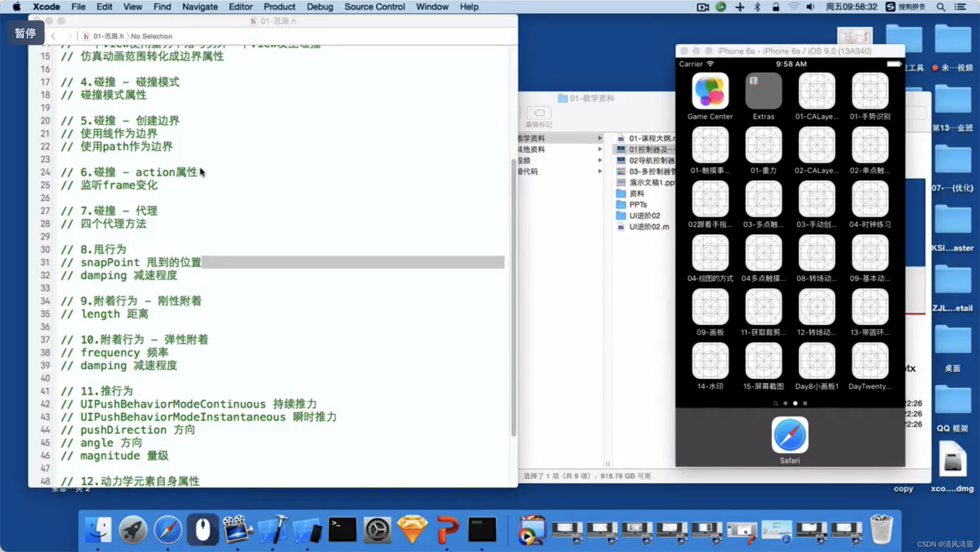Open Safari compass icon in Dock

(x=168, y=530)
